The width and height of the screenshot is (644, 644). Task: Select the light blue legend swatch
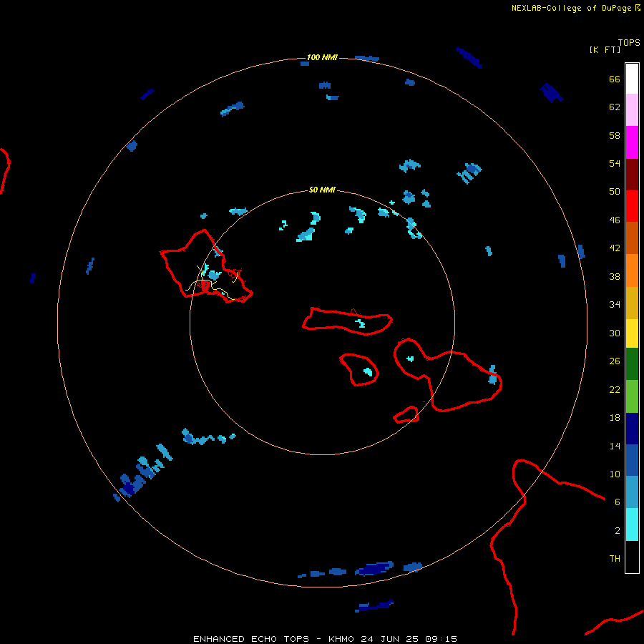point(632,492)
